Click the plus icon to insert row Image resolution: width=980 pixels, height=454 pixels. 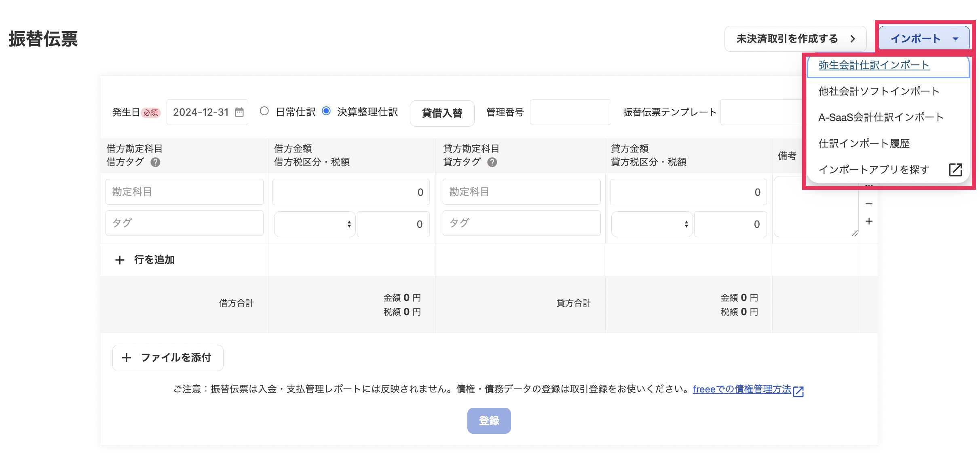(869, 221)
